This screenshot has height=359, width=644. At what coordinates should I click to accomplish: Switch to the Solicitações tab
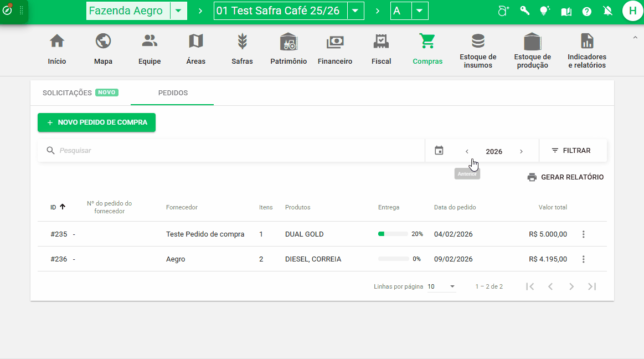click(x=68, y=93)
